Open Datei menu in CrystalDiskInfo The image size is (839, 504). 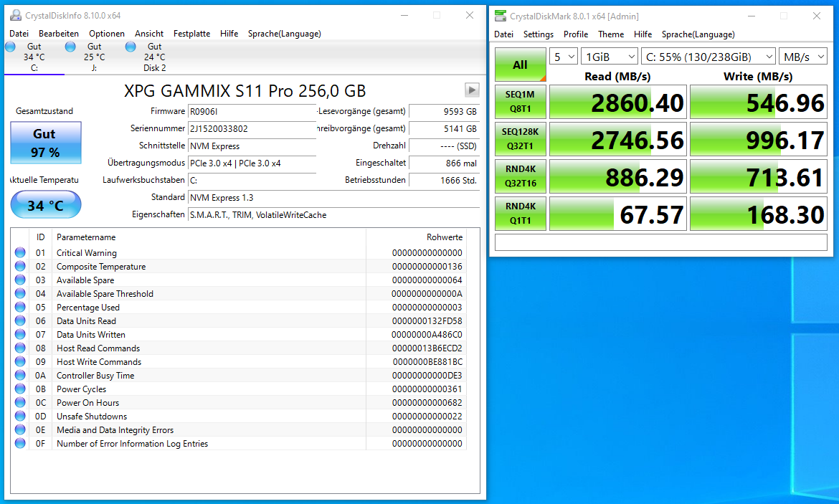19,34
